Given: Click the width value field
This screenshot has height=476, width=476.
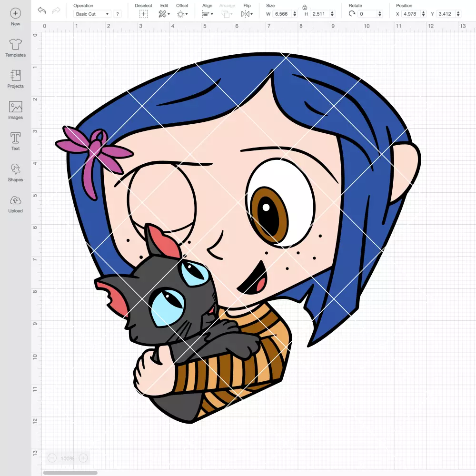Looking at the screenshot, I should point(282,14).
